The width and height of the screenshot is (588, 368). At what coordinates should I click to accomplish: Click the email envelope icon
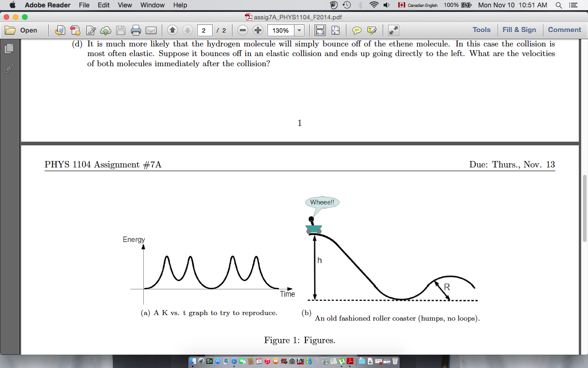pyautogui.click(x=151, y=30)
